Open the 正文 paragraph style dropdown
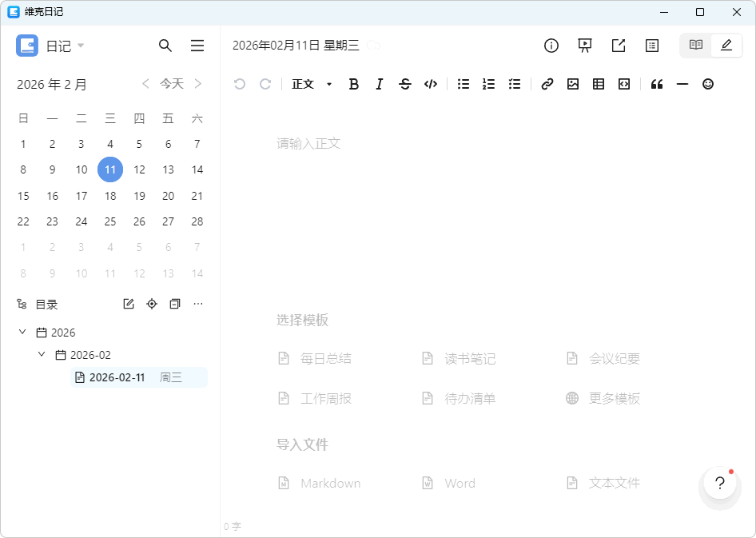 click(312, 84)
